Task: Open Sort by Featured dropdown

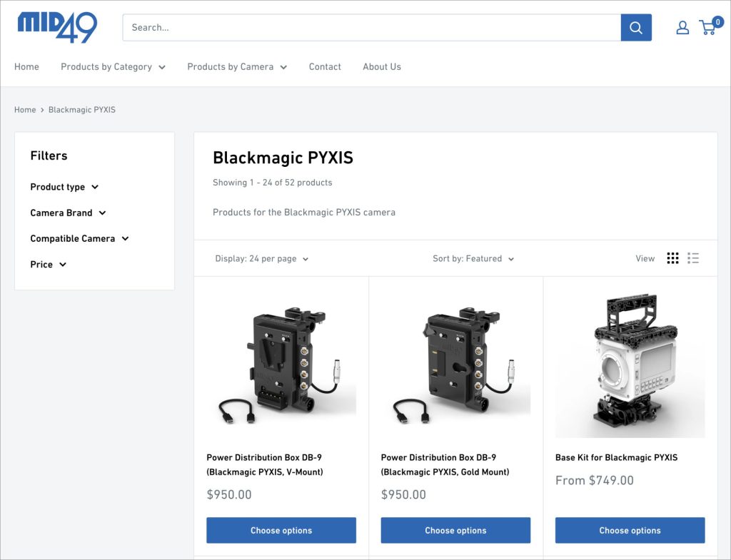Action: coord(473,258)
